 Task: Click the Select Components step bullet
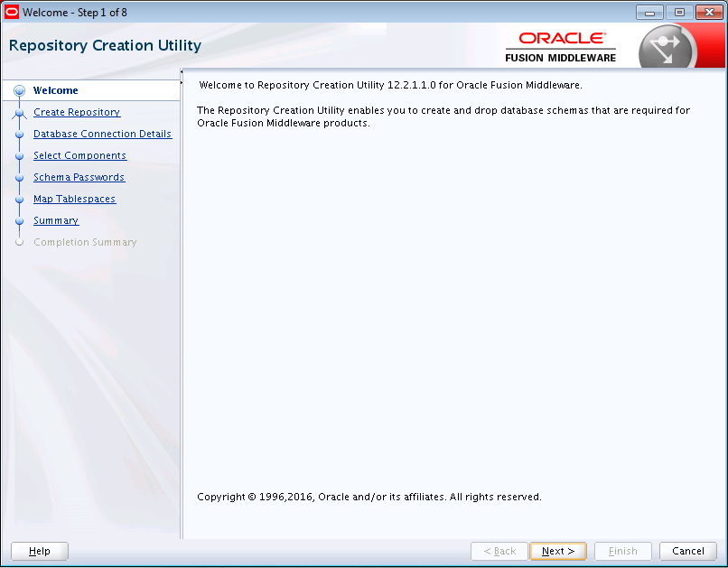[x=19, y=156]
